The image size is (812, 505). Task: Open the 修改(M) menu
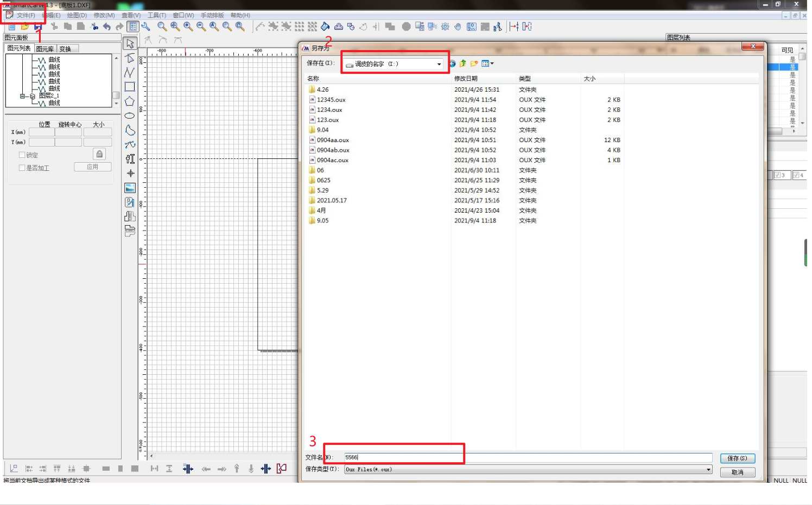(104, 15)
